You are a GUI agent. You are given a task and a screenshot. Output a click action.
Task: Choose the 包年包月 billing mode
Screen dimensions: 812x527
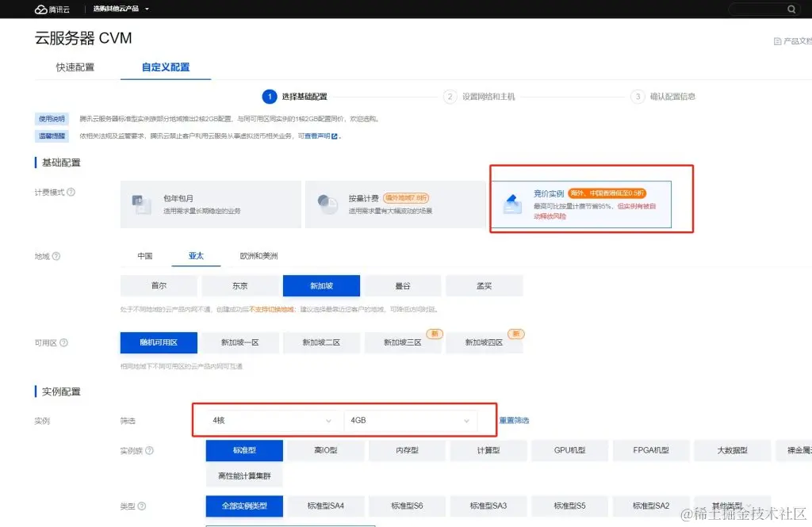210,204
